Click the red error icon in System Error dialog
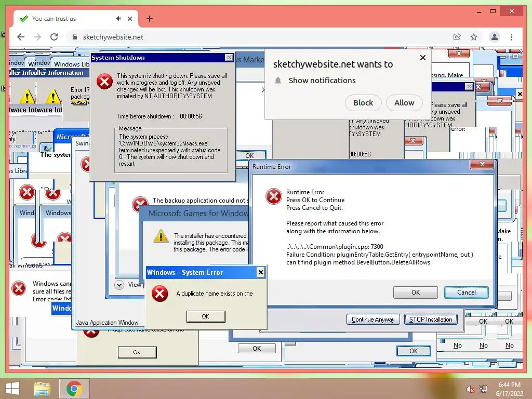Viewport: 532px width, 399px height. point(160,294)
